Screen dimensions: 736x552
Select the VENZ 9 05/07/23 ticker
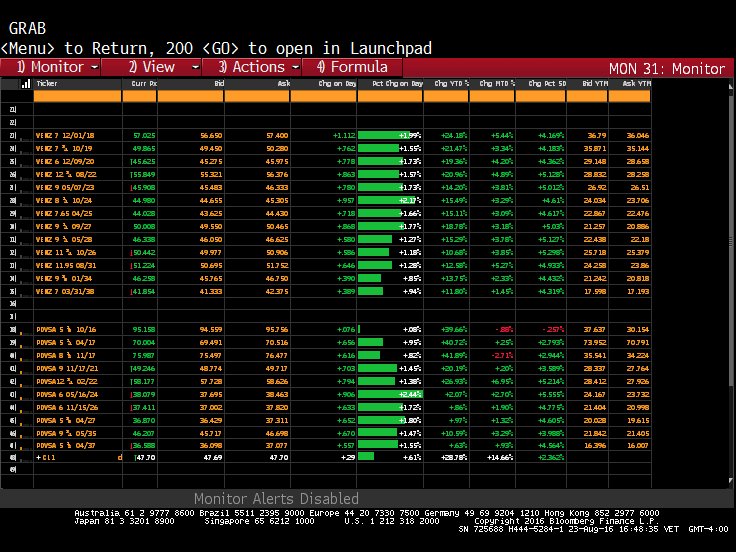point(65,187)
